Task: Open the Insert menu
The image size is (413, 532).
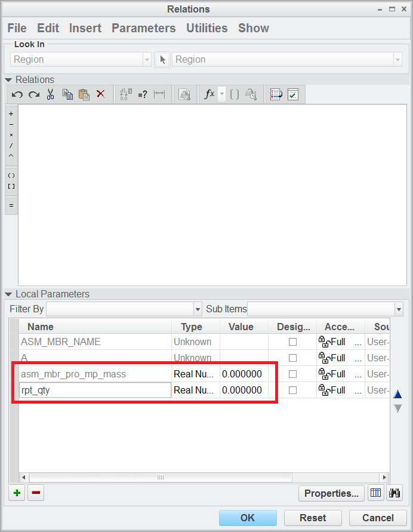Action: [85, 28]
